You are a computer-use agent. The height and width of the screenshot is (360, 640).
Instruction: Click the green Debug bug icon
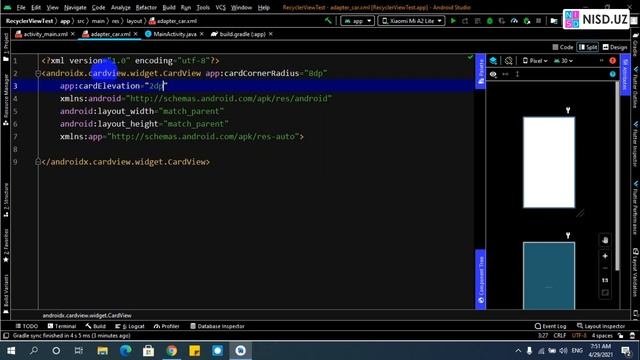tap(489, 20)
